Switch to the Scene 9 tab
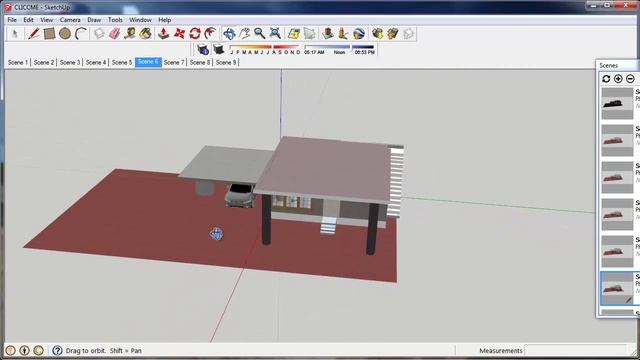Screen dimensions: 640x360 226,62
